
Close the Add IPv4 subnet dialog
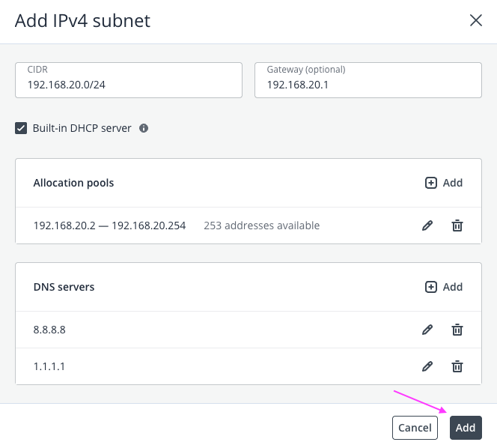tap(475, 21)
